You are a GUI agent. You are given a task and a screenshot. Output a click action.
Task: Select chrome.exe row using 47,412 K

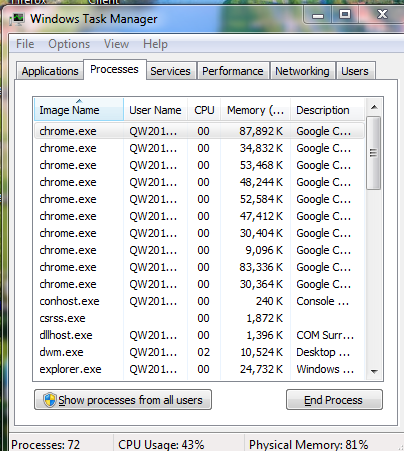coord(199,216)
